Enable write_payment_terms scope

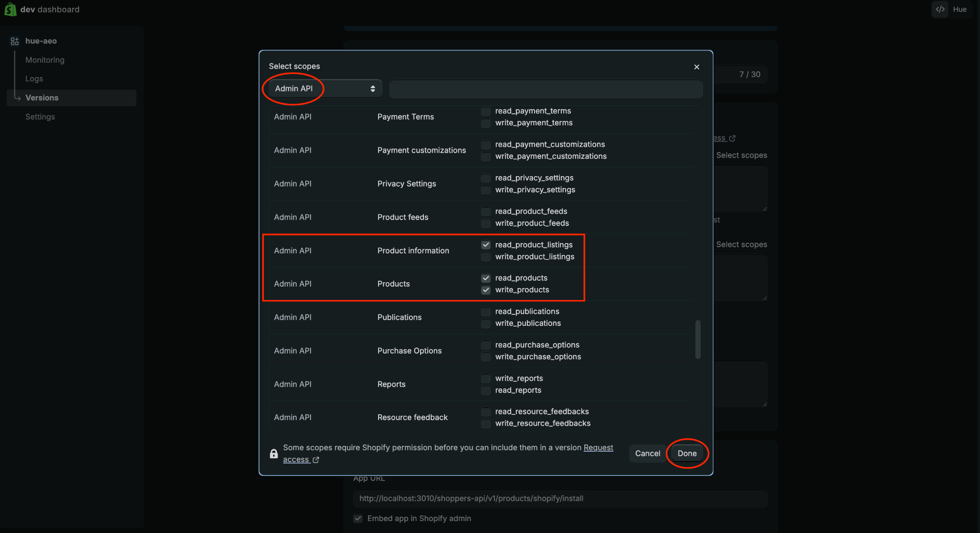tap(486, 123)
